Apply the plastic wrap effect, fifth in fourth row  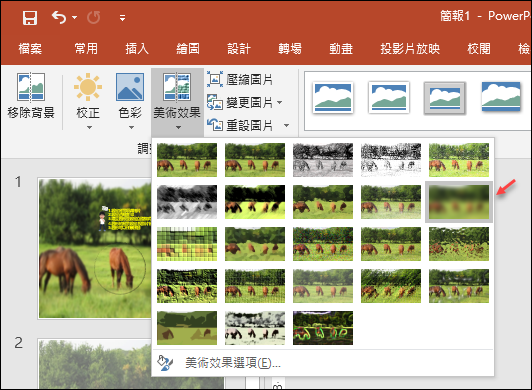(459, 286)
